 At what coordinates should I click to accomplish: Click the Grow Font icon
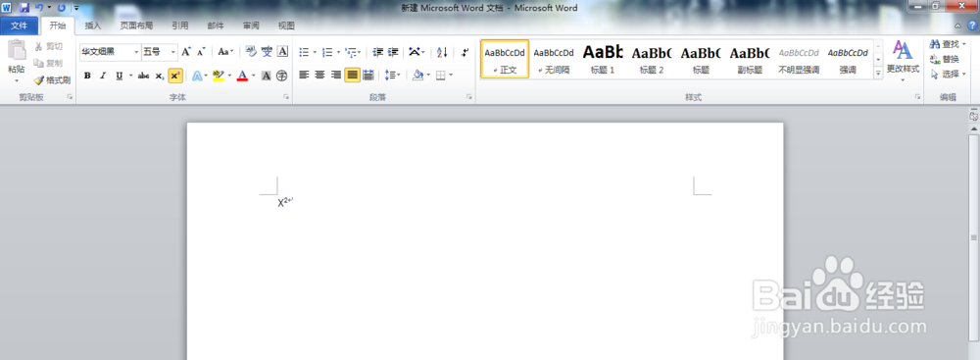[x=185, y=52]
